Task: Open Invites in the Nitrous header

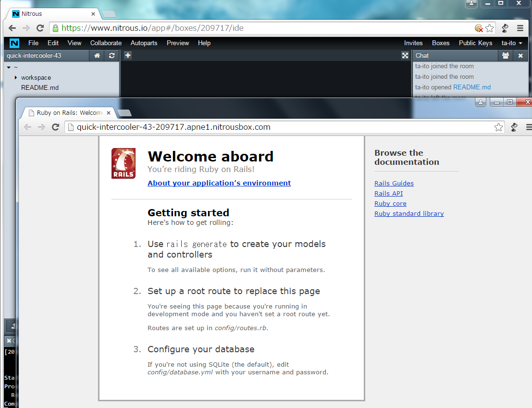Action: [413, 43]
